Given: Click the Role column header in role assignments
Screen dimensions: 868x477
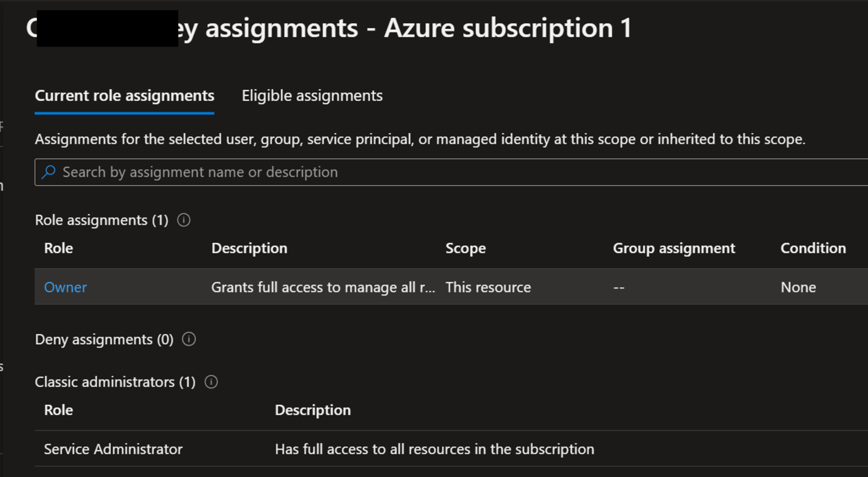Looking at the screenshot, I should coord(58,248).
